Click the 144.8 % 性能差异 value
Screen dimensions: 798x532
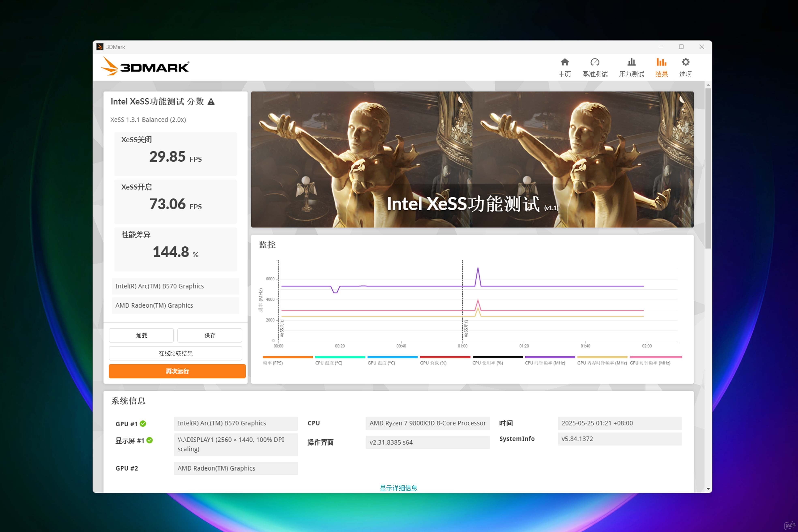[175, 252]
